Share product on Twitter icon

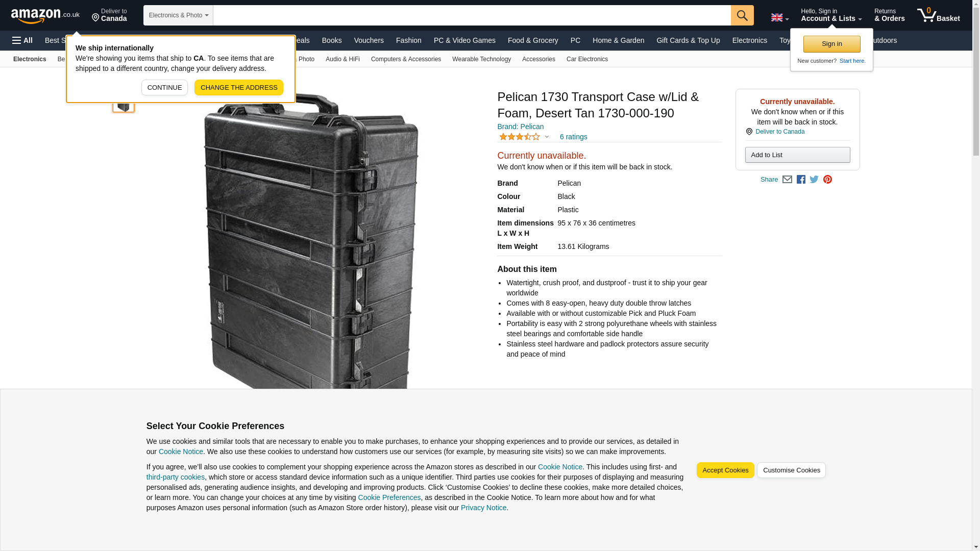(x=814, y=180)
